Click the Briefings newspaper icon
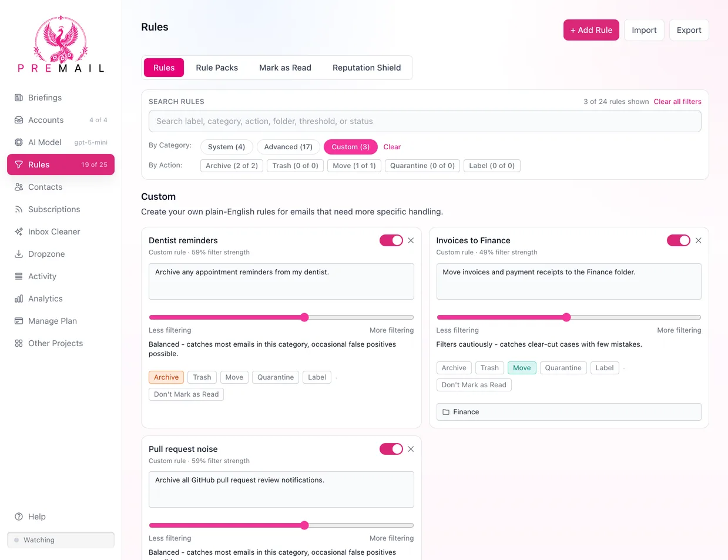The image size is (728, 560). point(19,98)
